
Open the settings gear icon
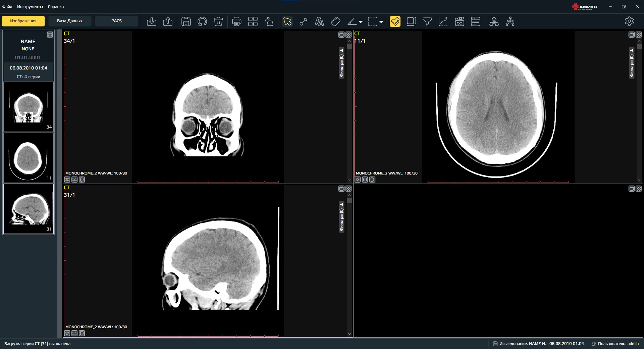pos(629,21)
